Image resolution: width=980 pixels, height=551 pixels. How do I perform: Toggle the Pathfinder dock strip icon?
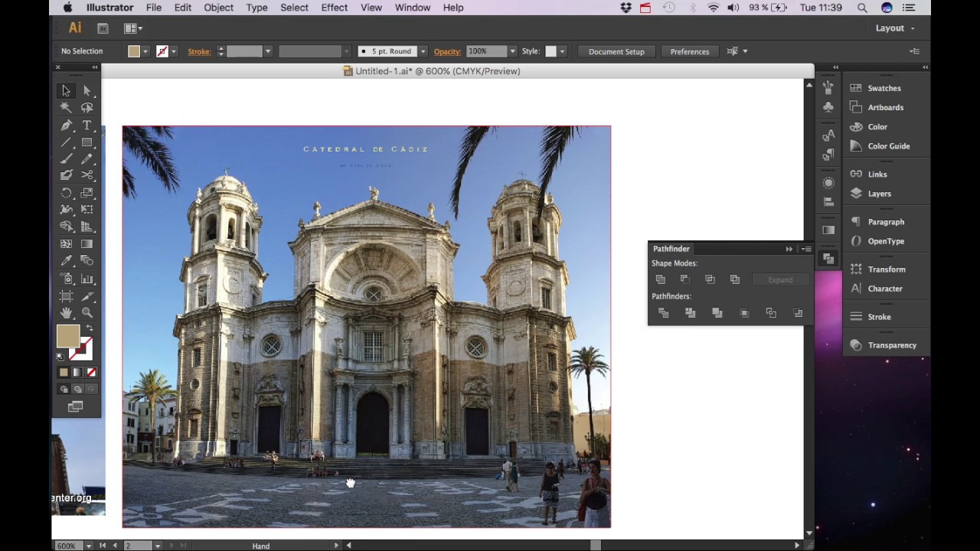pyautogui.click(x=828, y=259)
